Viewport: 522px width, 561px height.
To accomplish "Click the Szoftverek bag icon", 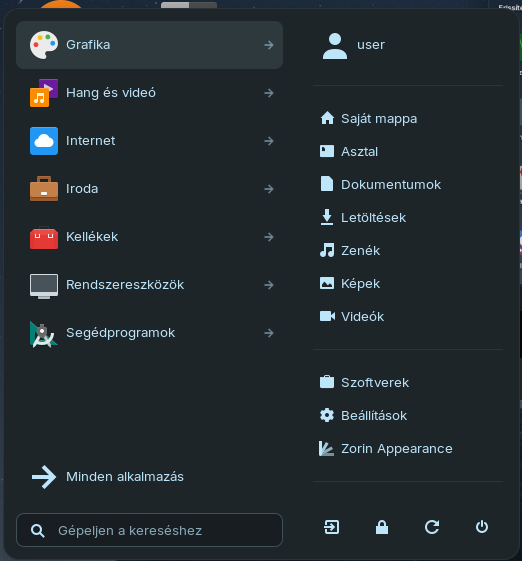I will [327, 382].
